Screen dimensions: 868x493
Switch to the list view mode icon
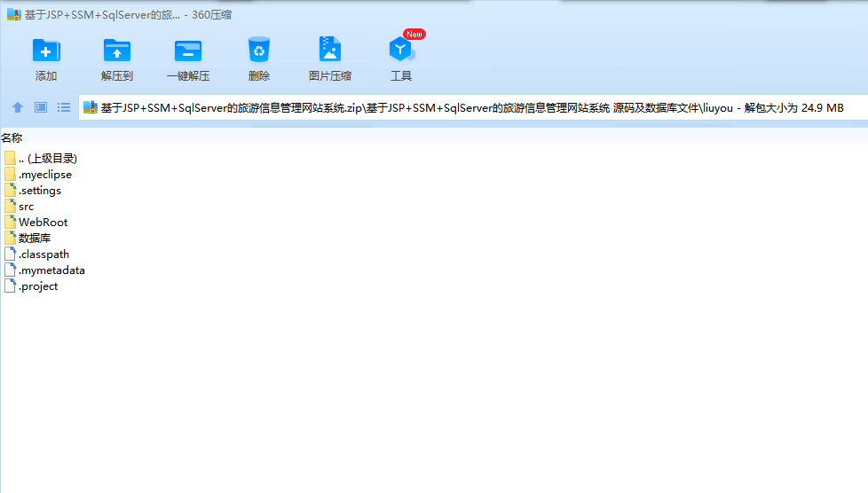(64, 107)
